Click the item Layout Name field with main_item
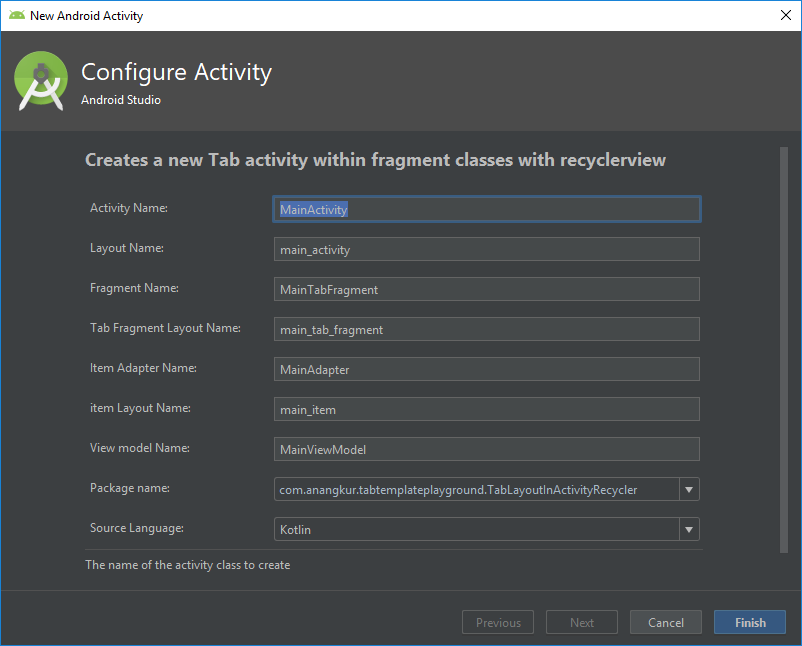802x646 pixels. pyautogui.click(x=486, y=408)
